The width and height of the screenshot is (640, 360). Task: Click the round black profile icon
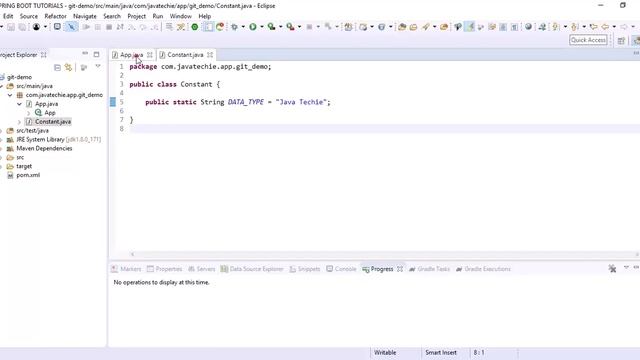point(36,27)
